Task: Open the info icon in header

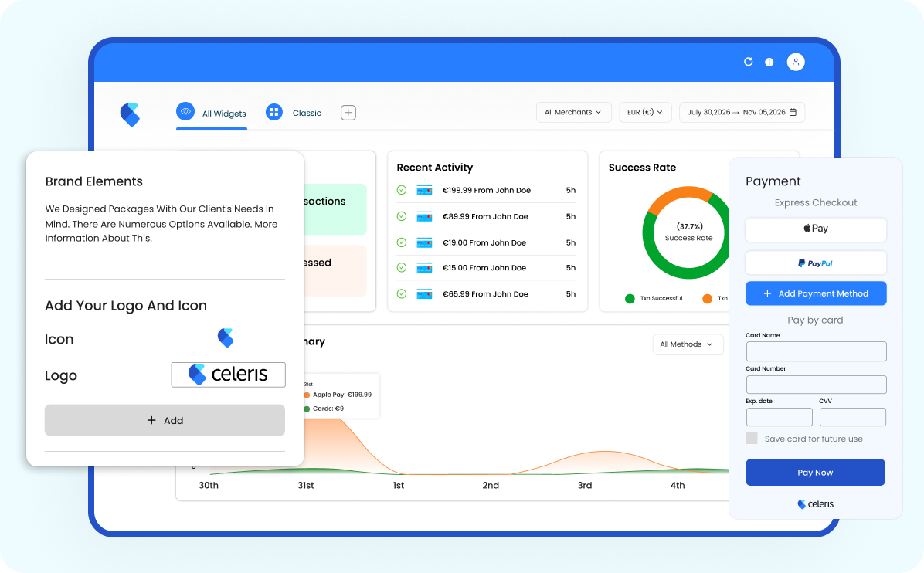Action: [769, 62]
